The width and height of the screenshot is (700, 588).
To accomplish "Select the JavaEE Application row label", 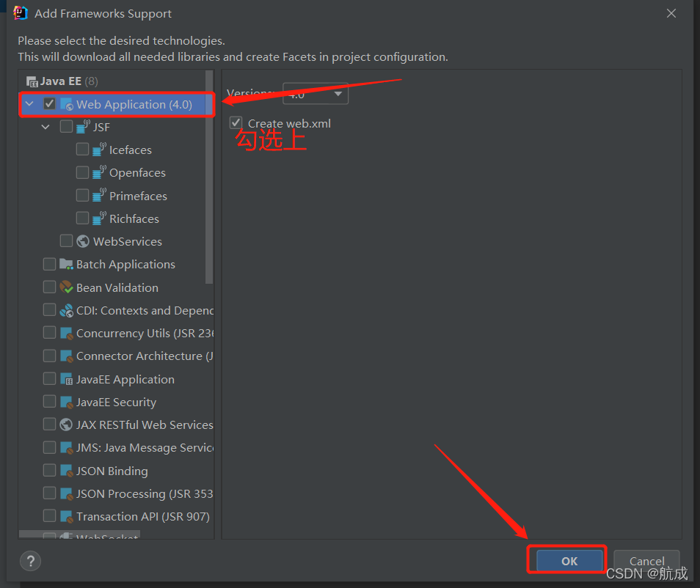I will coord(125,380).
